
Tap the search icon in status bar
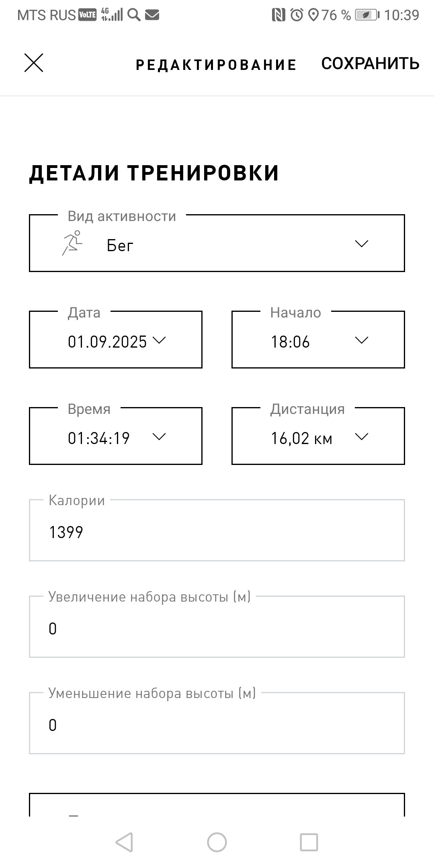pyautogui.click(x=134, y=15)
